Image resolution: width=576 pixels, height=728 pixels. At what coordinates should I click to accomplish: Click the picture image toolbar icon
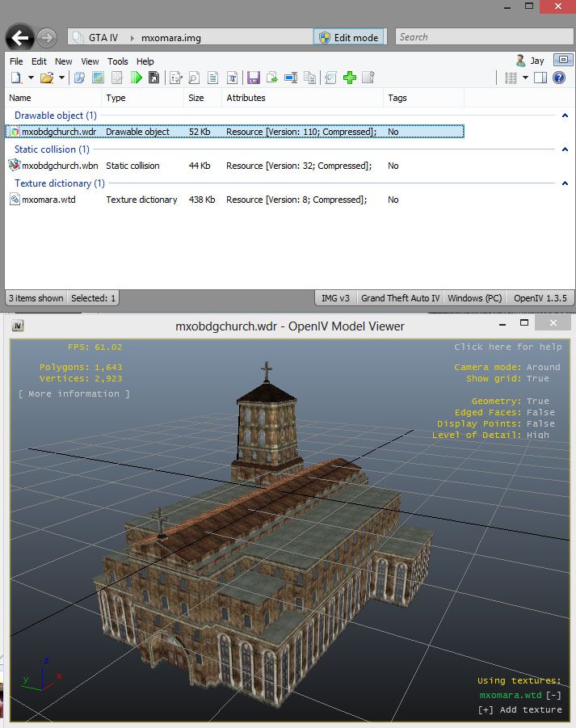pyautogui.click(x=98, y=78)
